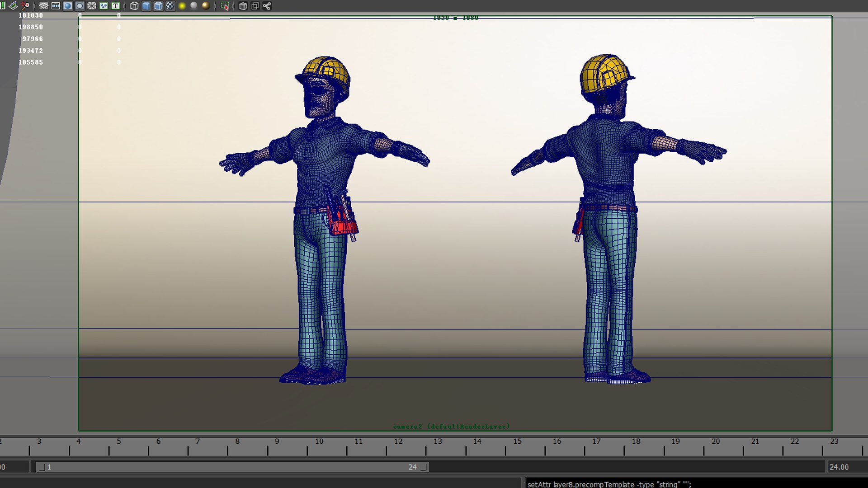The width and height of the screenshot is (868, 488).
Task: Enable the film gate display
Action: point(56,6)
